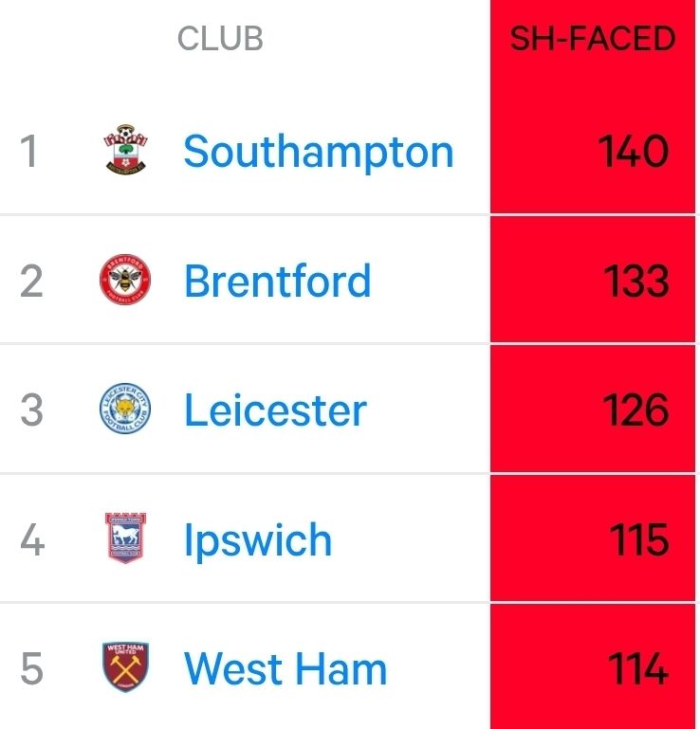Click rank number 1 in the table
Viewport: 700px width, 729px height.
[x=28, y=151]
